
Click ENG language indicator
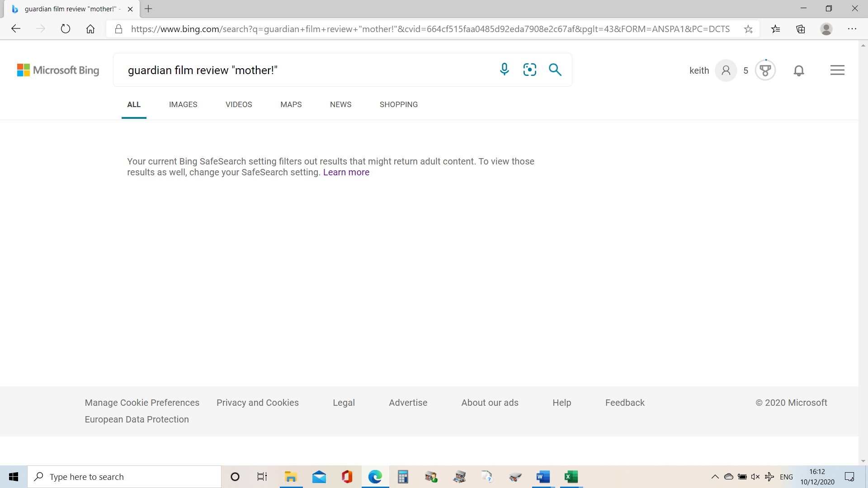pos(786,477)
